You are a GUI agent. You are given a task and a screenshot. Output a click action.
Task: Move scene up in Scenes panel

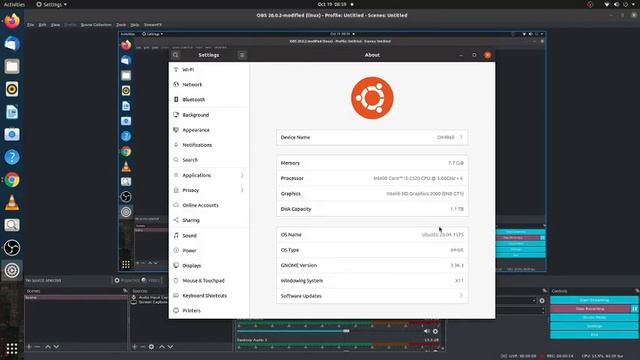tap(48, 347)
